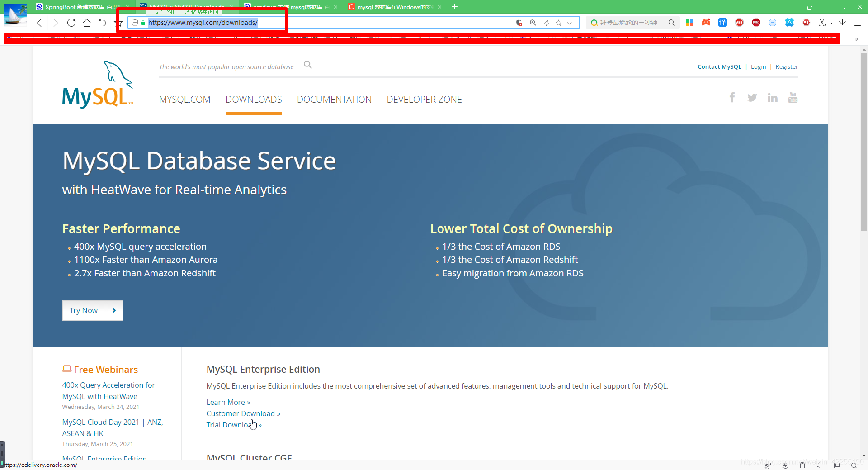This screenshot has height=470, width=868.
Task: Open the DOCUMENTATION nav item
Action: click(x=334, y=100)
